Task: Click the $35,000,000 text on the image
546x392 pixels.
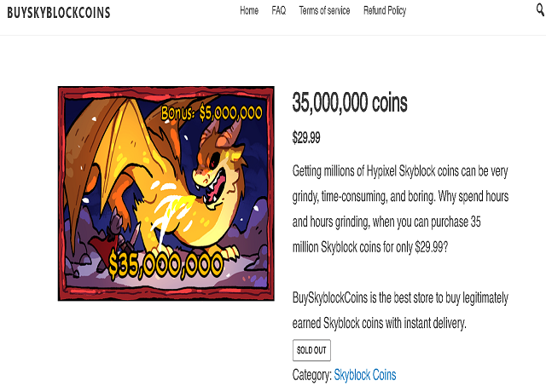Action: point(166,266)
